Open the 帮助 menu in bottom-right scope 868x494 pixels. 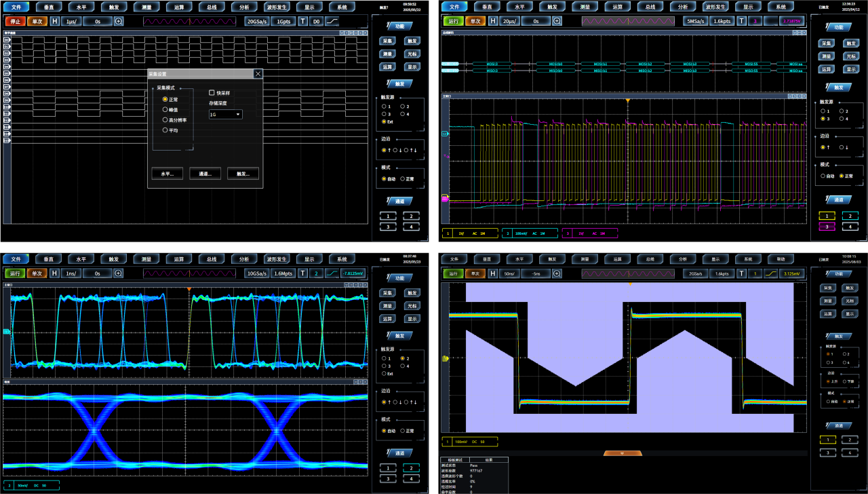tap(781, 259)
